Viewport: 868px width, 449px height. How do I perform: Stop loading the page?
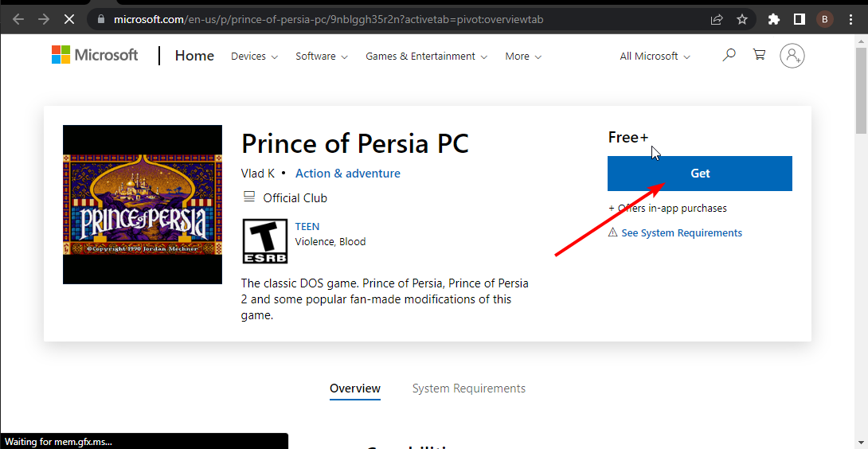(x=68, y=19)
